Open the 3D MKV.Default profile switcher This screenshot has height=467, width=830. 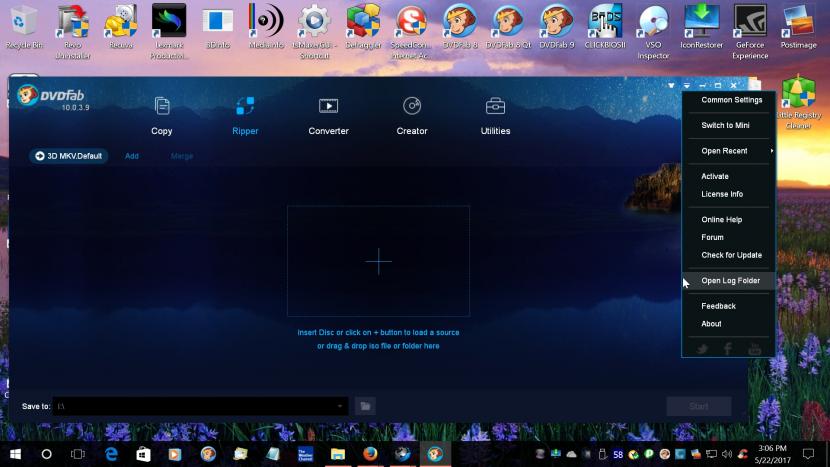coord(69,156)
